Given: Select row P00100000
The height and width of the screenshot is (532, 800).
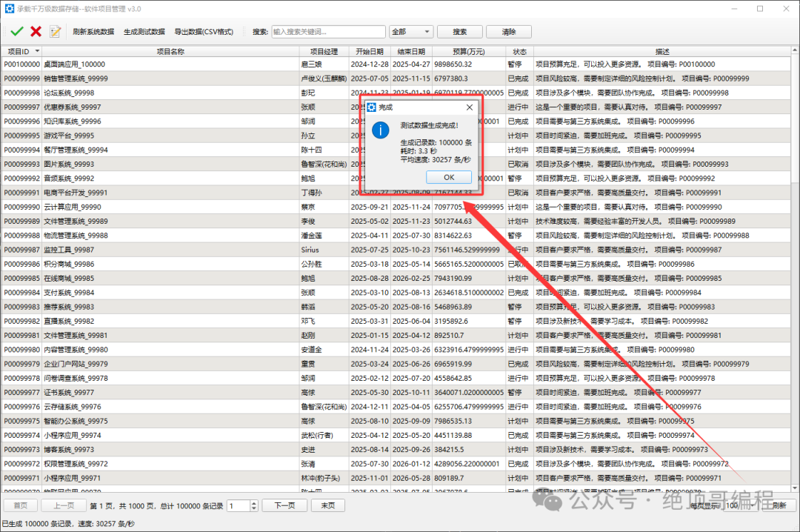Looking at the screenshot, I should pos(396,64).
